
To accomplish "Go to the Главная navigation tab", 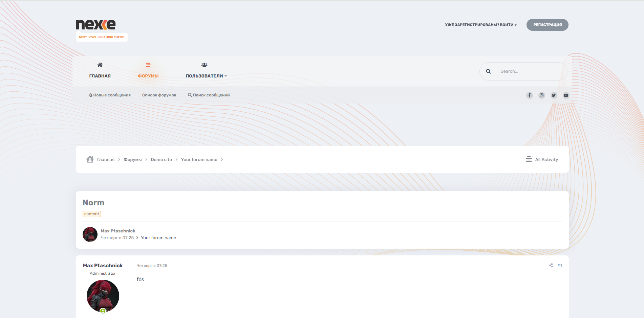I will (100, 71).
